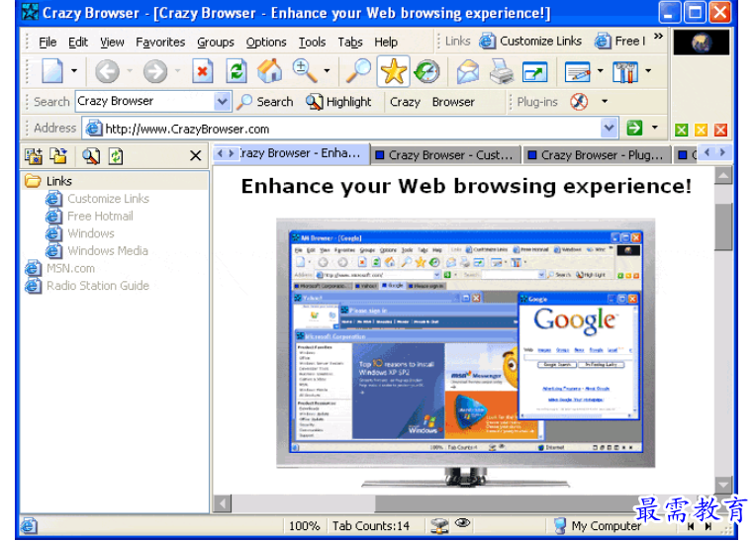Go back with the Back arrow
Screen dimensions: 756x541
[x=107, y=72]
